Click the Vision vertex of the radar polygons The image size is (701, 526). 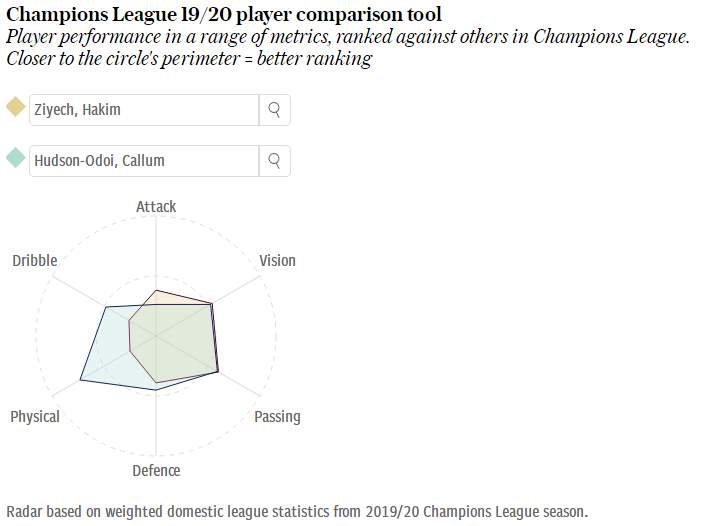(x=212, y=304)
